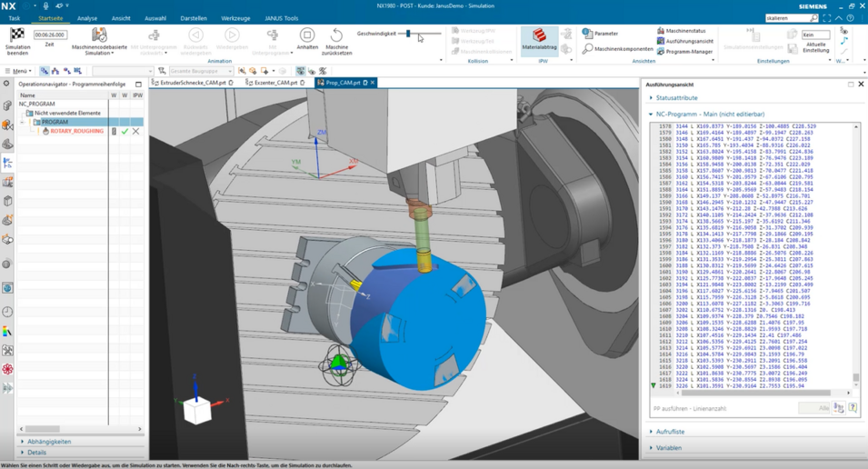This screenshot has height=469, width=868.
Task: Open Maschinenkomponenten magnifier view
Action: pyautogui.click(x=618, y=49)
